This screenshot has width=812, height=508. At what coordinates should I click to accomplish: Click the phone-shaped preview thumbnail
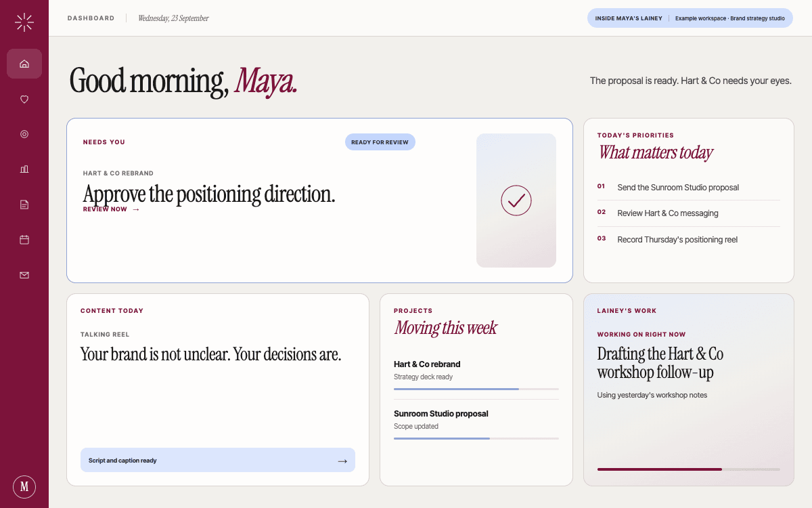516,200
